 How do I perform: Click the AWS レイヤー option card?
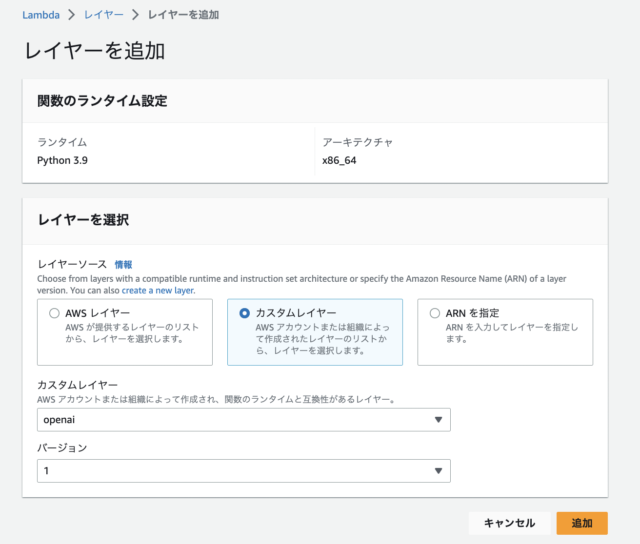click(x=125, y=332)
